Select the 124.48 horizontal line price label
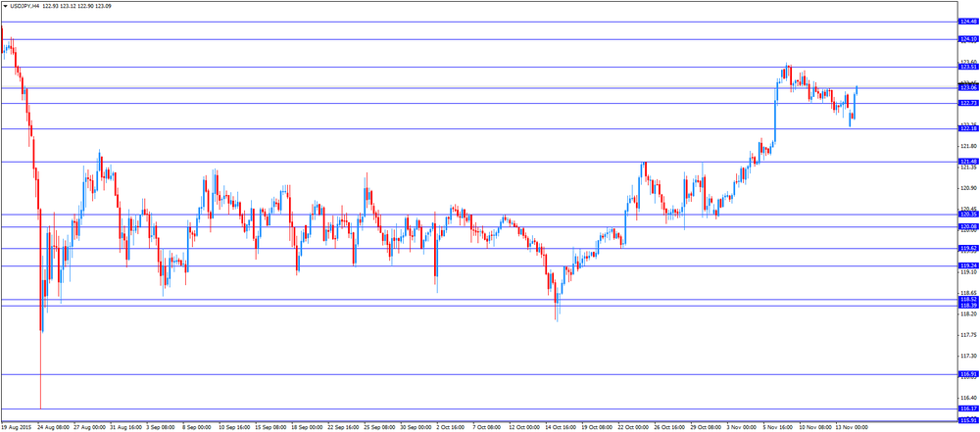 tap(968, 22)
